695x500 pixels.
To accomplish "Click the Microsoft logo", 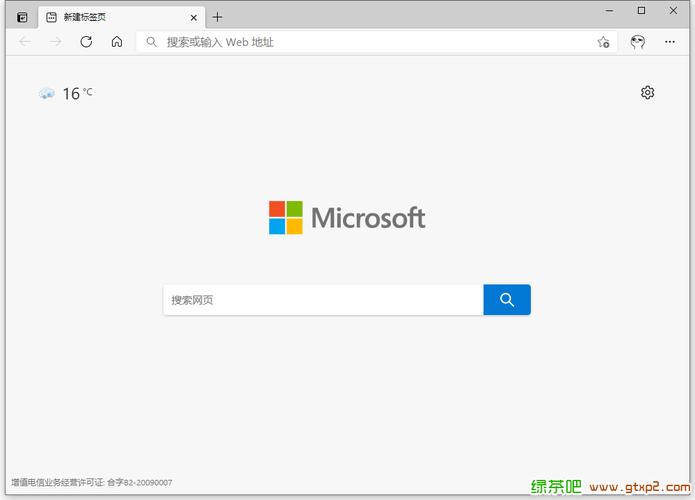I will pos(347,217).
